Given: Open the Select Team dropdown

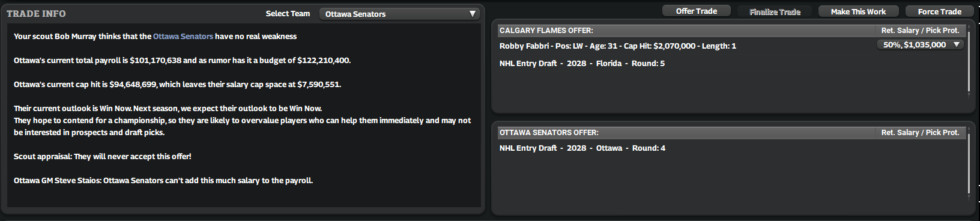Looking at the screenshot, I should (399, 14).
